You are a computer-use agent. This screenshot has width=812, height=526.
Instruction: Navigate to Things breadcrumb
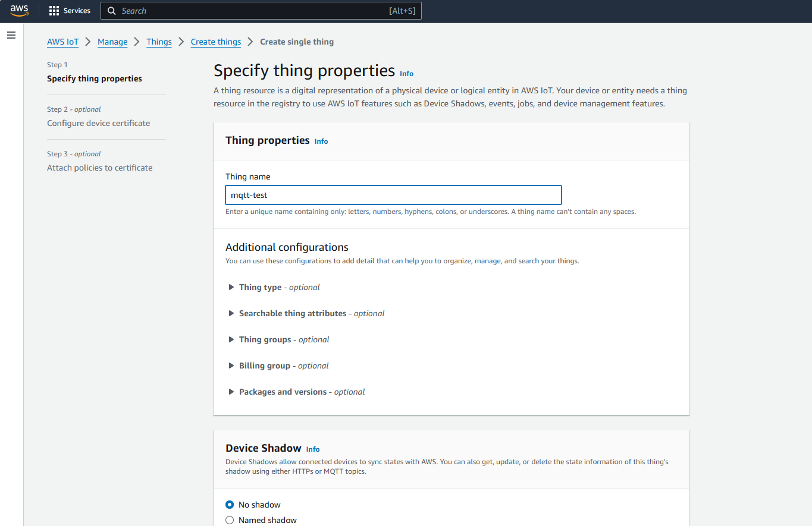coord(159,42)
